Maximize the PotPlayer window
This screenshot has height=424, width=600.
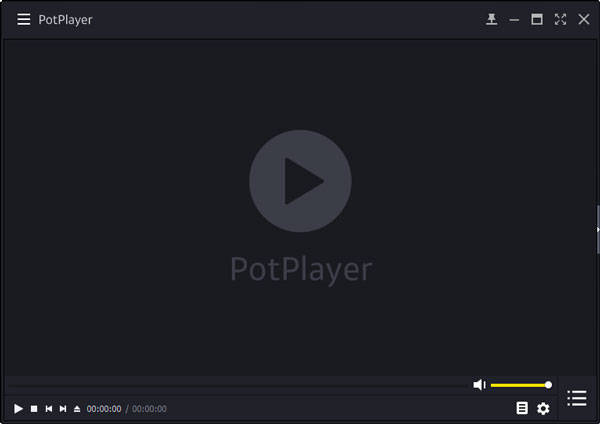537,19
